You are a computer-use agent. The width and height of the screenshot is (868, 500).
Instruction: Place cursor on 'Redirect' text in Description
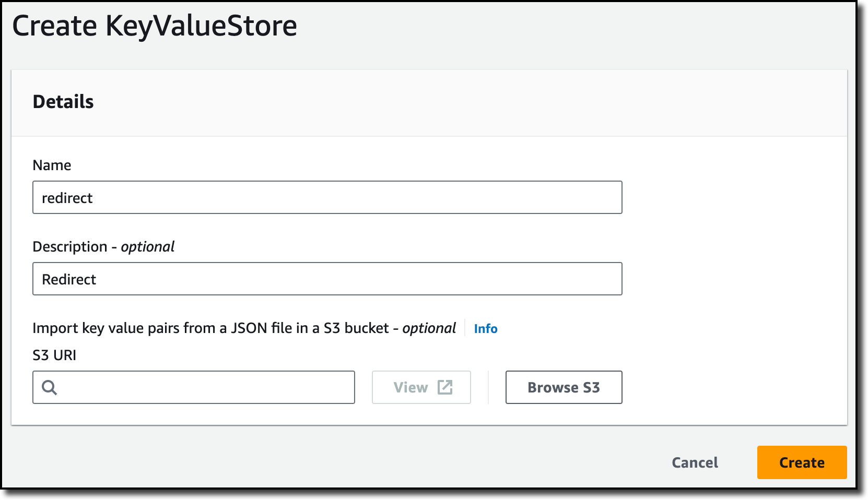pos(69,279)
